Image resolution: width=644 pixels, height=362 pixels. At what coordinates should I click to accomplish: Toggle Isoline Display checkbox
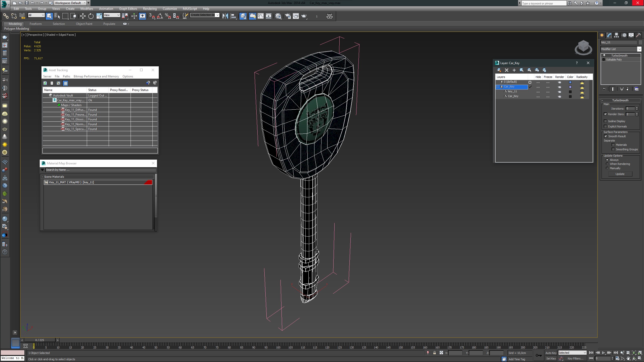[606, 121]
